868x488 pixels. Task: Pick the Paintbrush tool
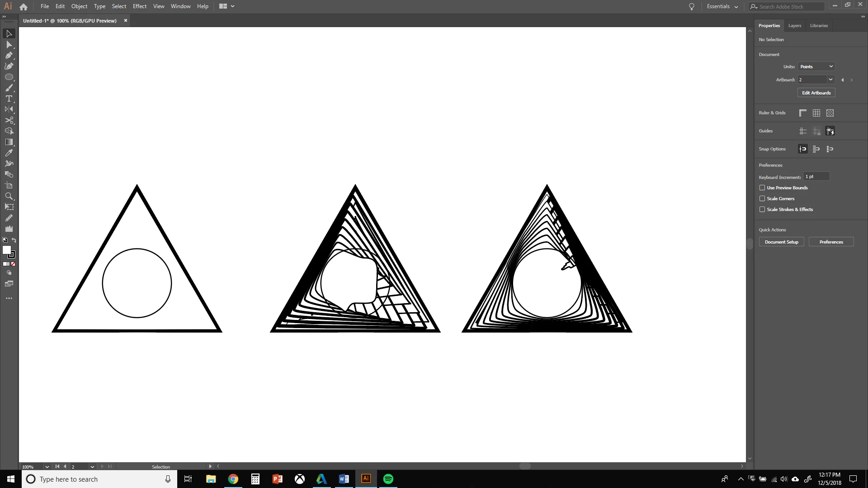pos(9,88)
